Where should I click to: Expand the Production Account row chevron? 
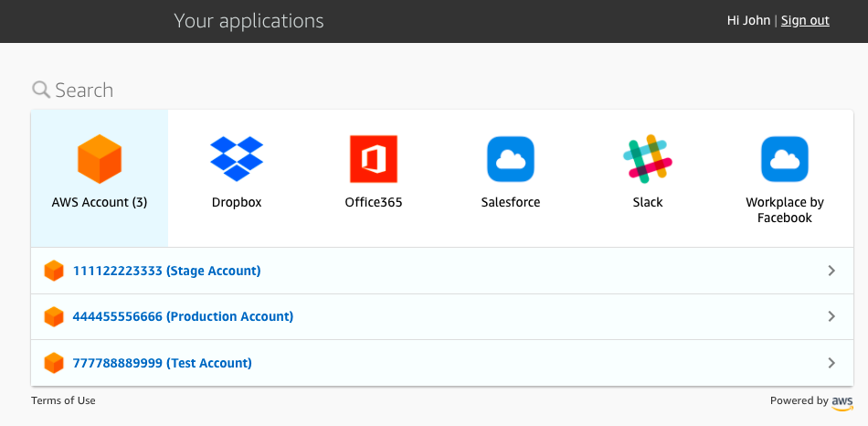pyautogui.click(x=831, y=316)
